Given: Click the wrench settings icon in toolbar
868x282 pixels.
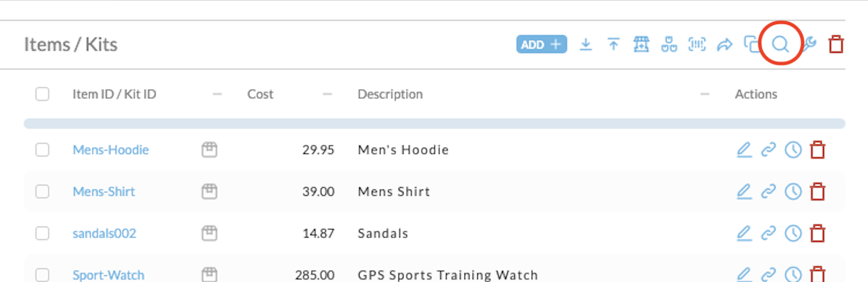Looking at the screenshot, I should pyautogui.click(x=810, y=44).
